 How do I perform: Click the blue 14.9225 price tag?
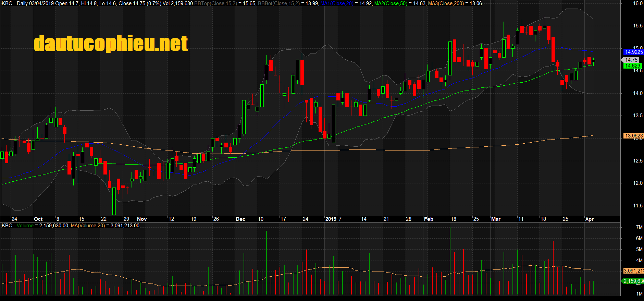click(633, 52)
